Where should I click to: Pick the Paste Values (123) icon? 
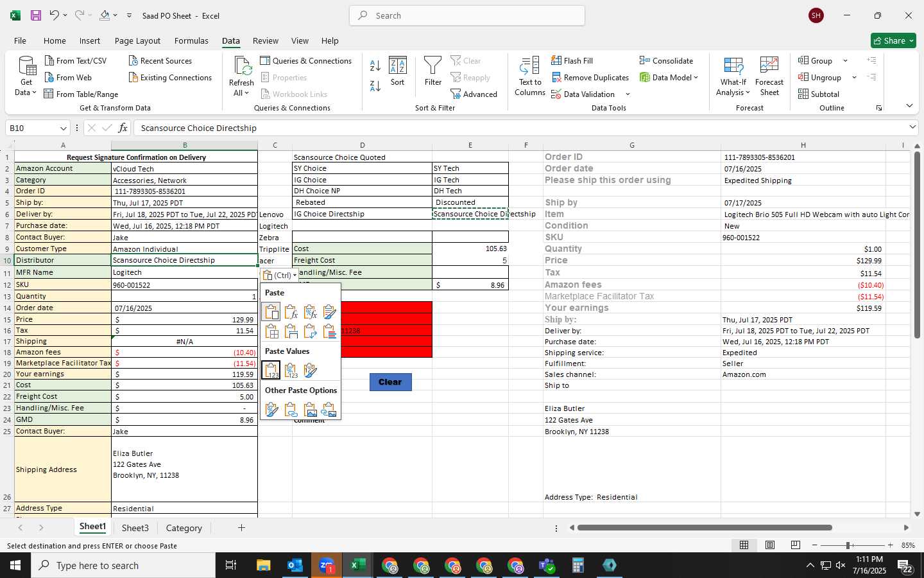pyautogui.click(x=271, y=370)
